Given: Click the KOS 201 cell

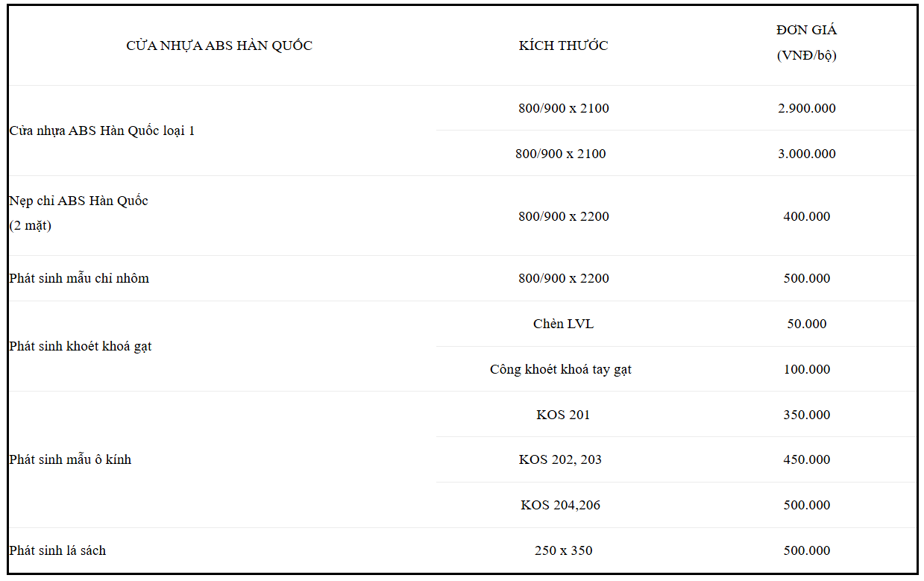Looking at the screenshot, I should click(563, 415).
